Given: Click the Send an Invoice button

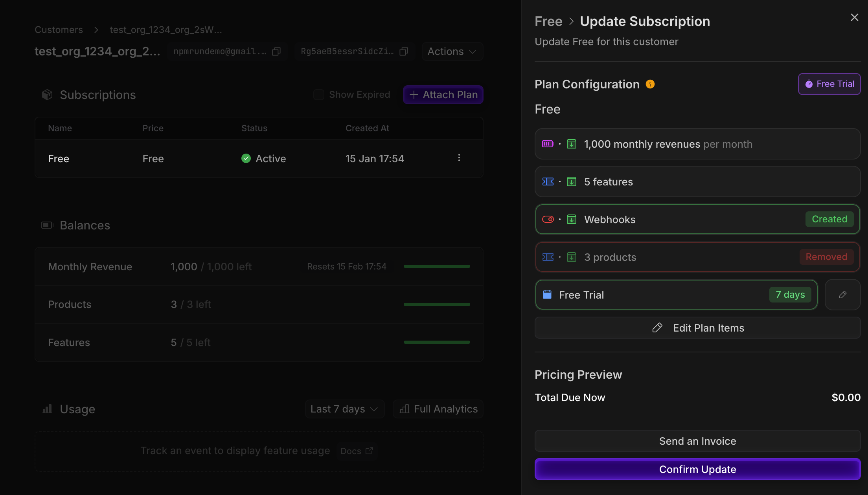Looking at the screenshot, I should tap(697, 441).
